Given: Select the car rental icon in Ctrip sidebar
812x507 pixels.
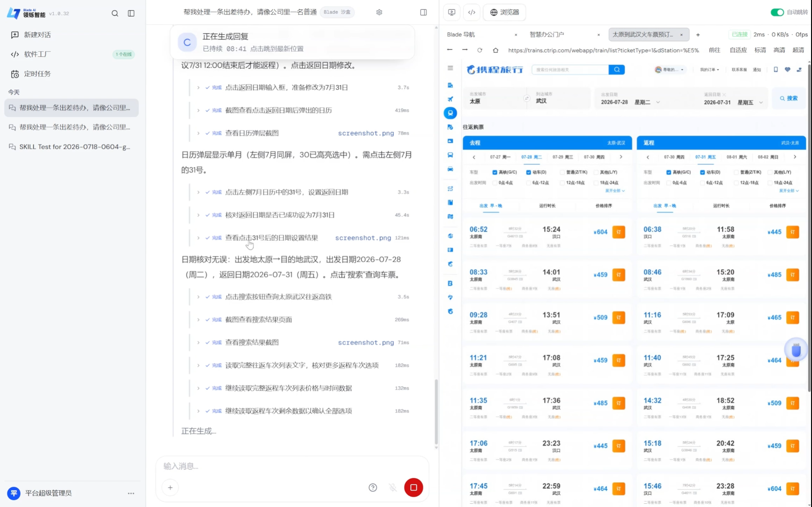Looking at the screenshot, I should 450,169.
